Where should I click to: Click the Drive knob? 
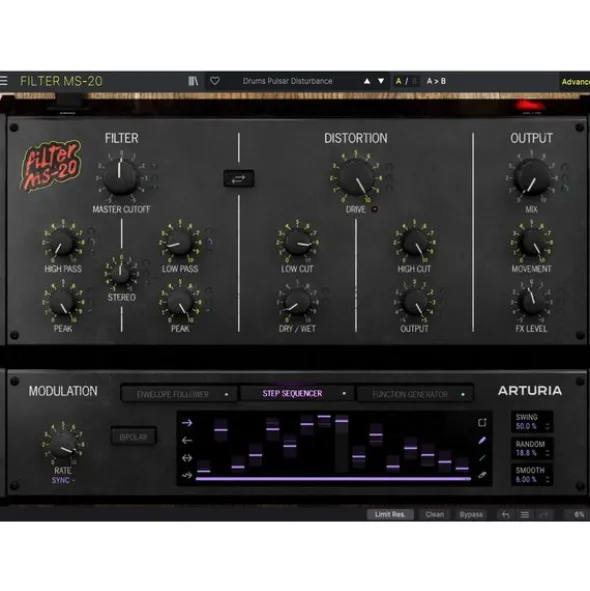click(x=356, y=177)
